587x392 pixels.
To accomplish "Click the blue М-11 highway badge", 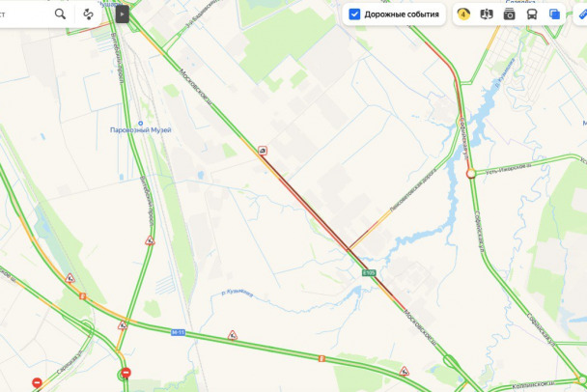I will coord(178,332).
